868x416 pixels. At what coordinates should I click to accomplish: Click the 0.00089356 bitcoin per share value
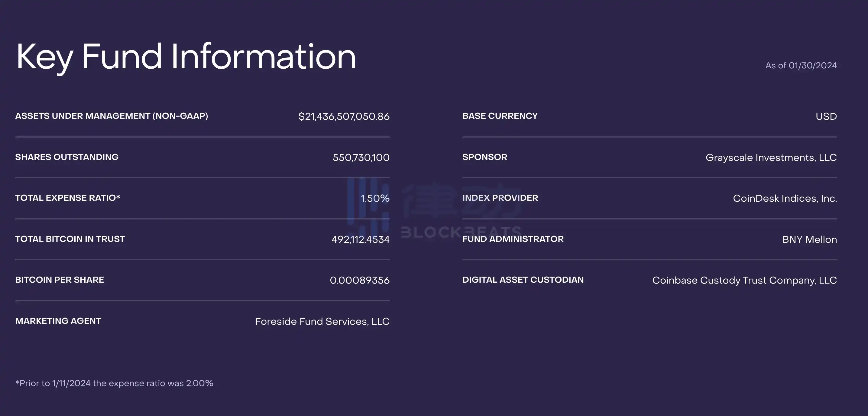point(359,280)
